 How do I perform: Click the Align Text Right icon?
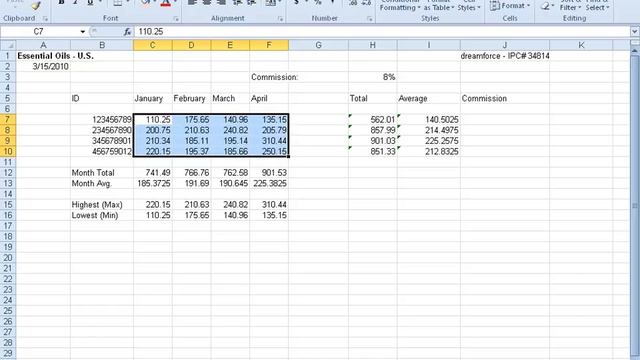click(221, 3)
